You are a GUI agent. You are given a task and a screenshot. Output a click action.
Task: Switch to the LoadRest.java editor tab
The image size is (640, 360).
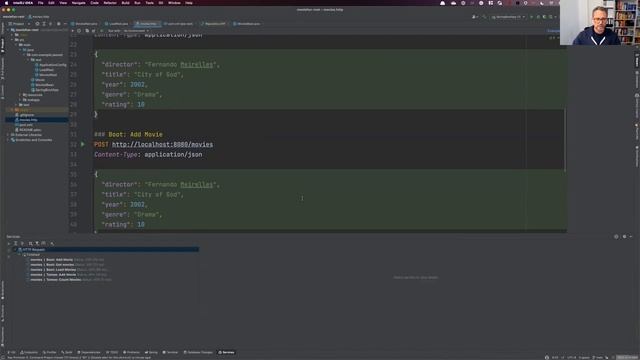click(116, 24)
